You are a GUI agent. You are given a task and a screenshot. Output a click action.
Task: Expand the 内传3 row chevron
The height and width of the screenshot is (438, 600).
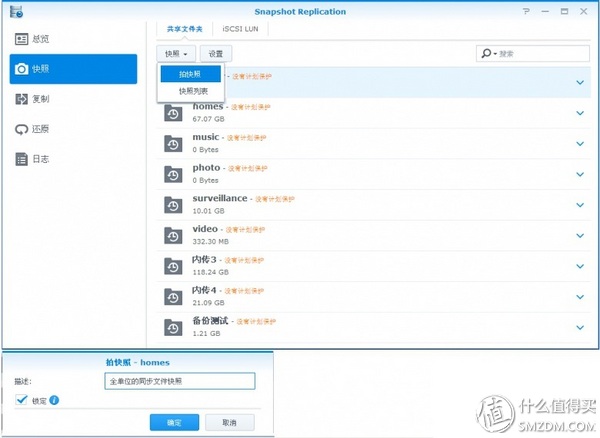[x=580, y=266]
